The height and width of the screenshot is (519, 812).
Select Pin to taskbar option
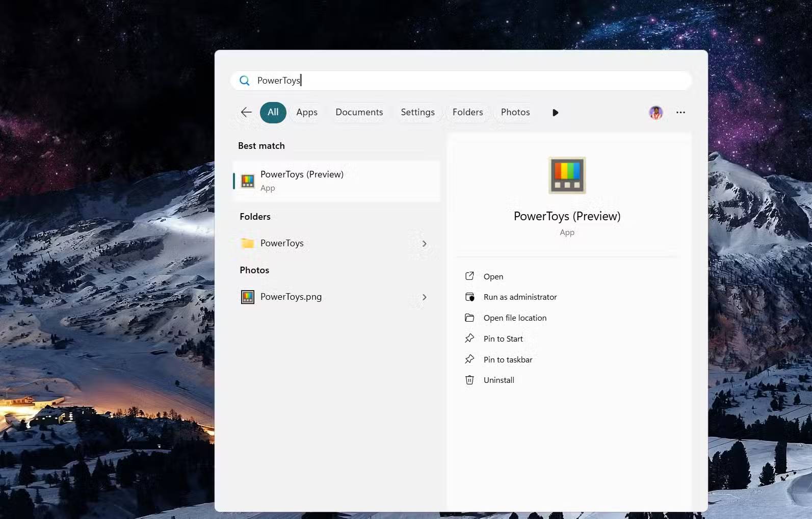pyautogui.click(x=508, y=359)
